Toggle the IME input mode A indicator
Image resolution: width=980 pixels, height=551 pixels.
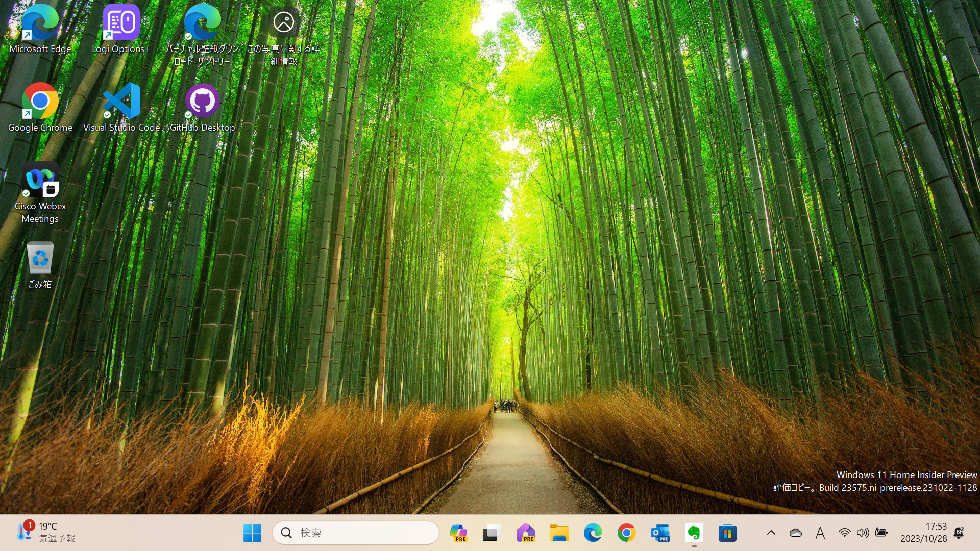[x=820, y=533]
